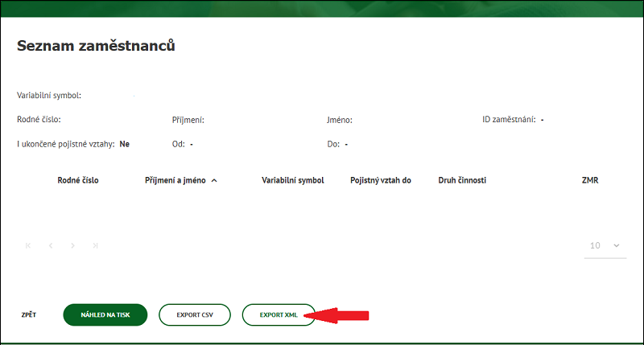
Task: Click the EXPORT XML button
Action: (x=279, y=315)
